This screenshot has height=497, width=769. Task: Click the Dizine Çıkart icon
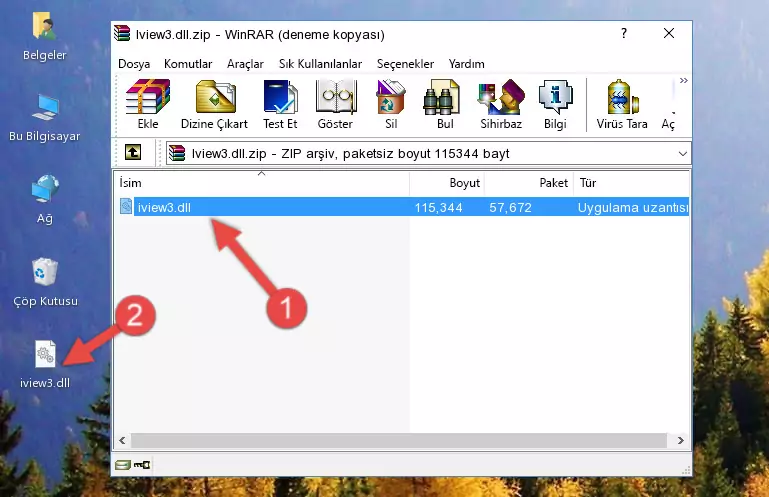tap(214, 105)
